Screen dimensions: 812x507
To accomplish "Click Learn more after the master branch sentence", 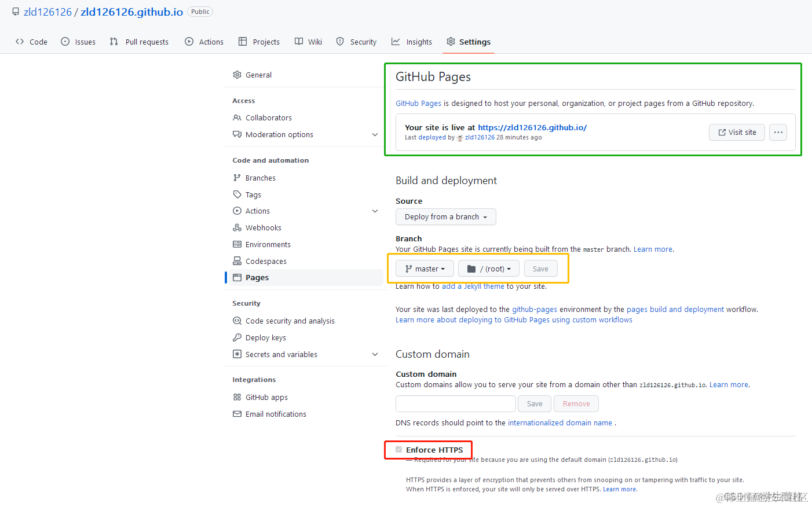I will [653, 249].
